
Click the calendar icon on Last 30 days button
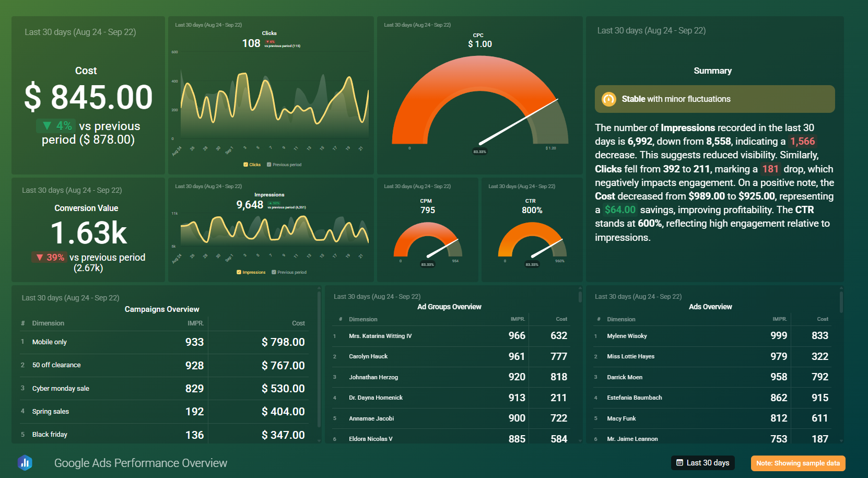[680, 463]
